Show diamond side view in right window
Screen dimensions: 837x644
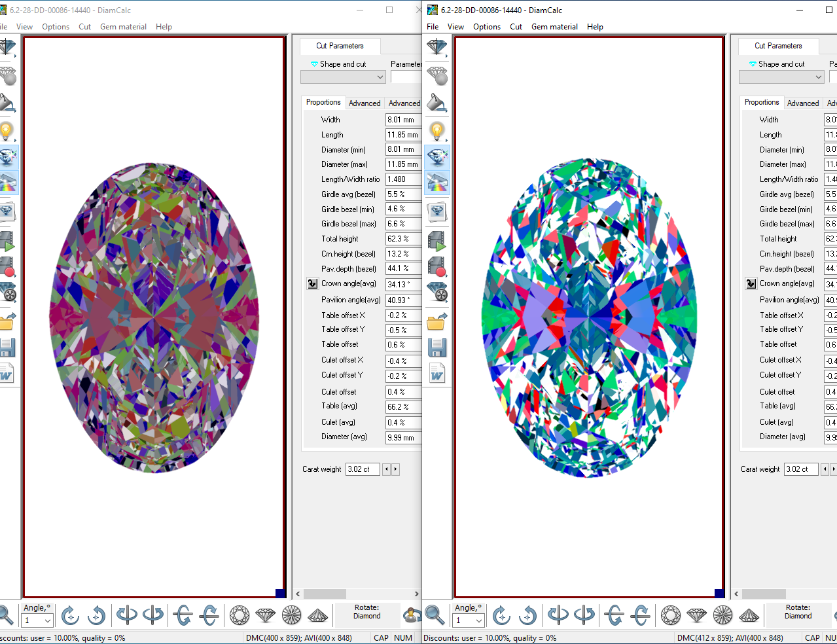point(696,615)
